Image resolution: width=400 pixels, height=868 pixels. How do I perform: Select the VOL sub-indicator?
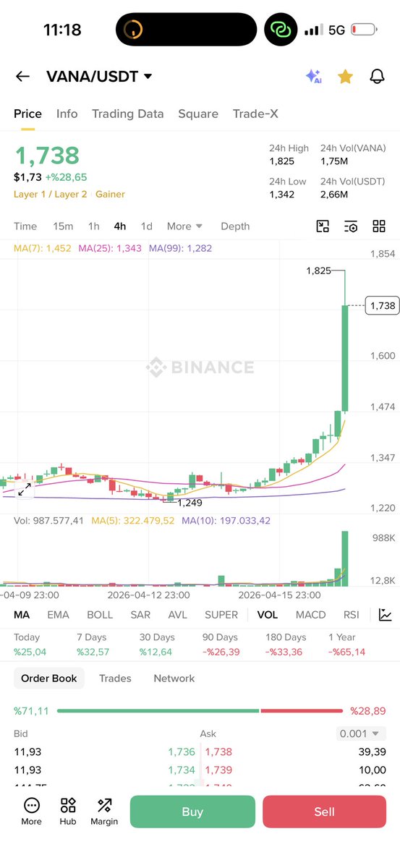(268, 615)
